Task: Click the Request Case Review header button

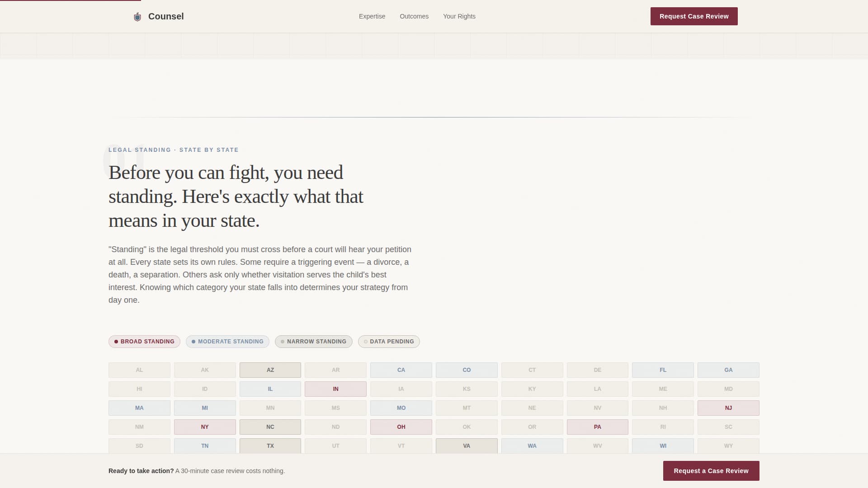Action: (694, 16)
